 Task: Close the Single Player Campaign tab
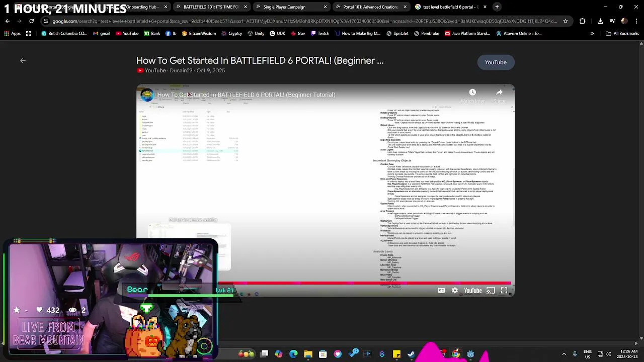[325, 7]
